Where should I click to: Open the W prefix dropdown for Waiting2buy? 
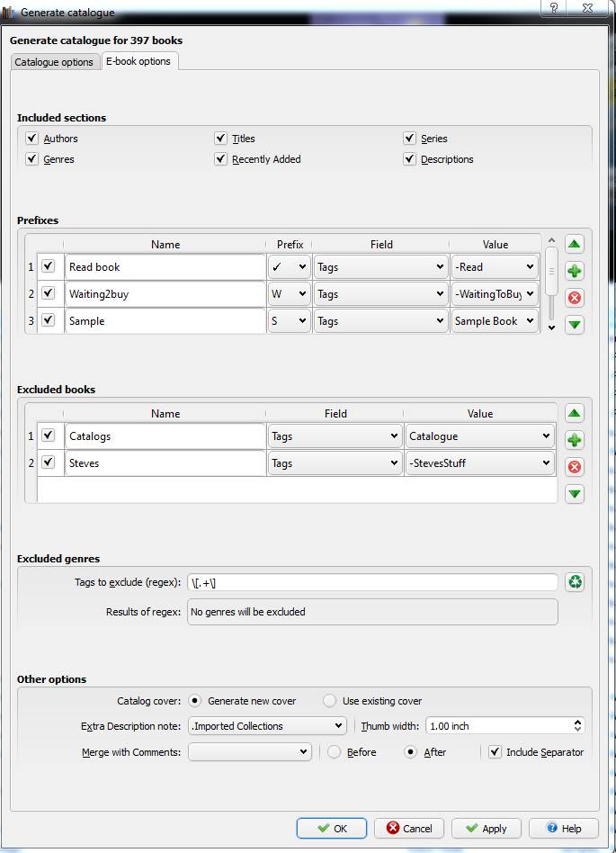pos(290,294)
